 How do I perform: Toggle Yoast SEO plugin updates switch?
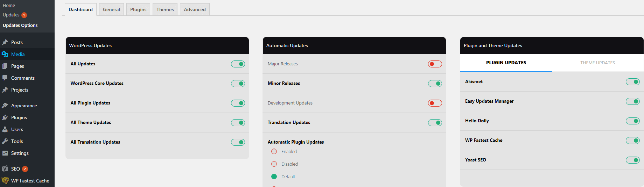pyautogui.click(x=633, y=160)
